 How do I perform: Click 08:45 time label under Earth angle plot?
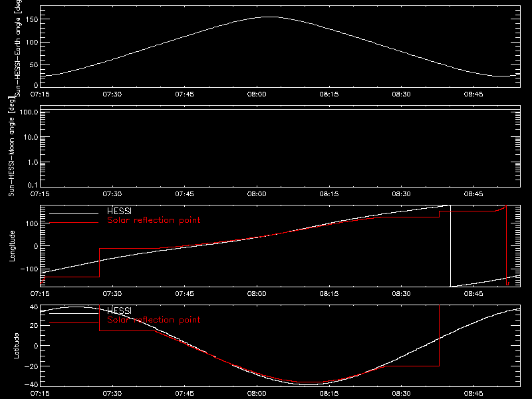pos(473,94)
